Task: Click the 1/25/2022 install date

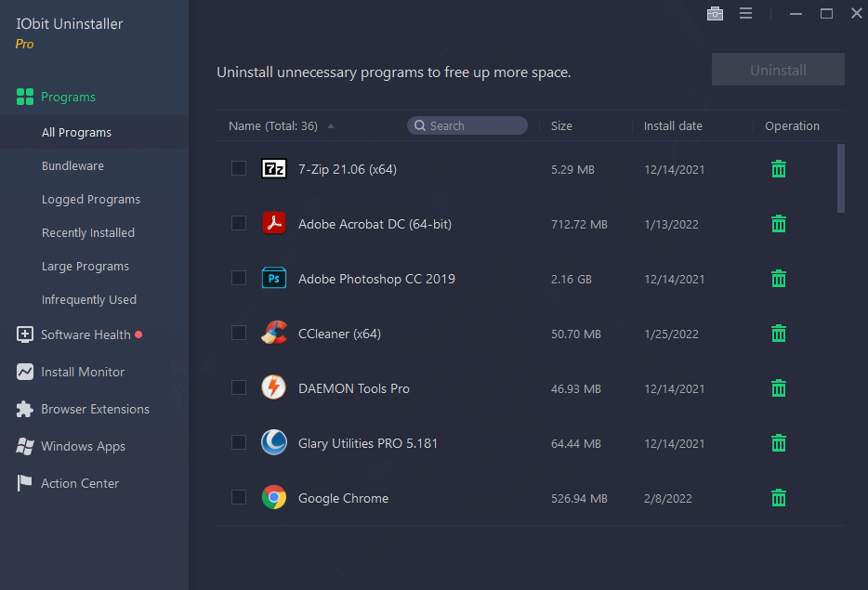Action: tap(671, 334)
